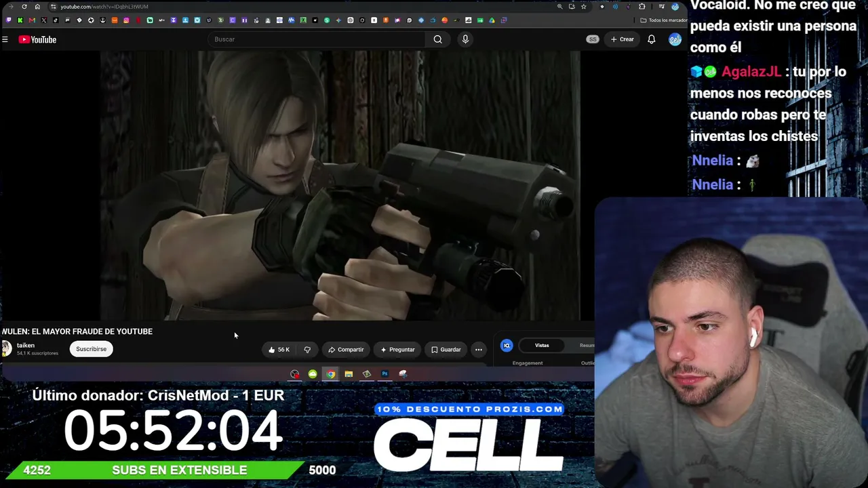Open the taiken channel name link

(26, 346)
